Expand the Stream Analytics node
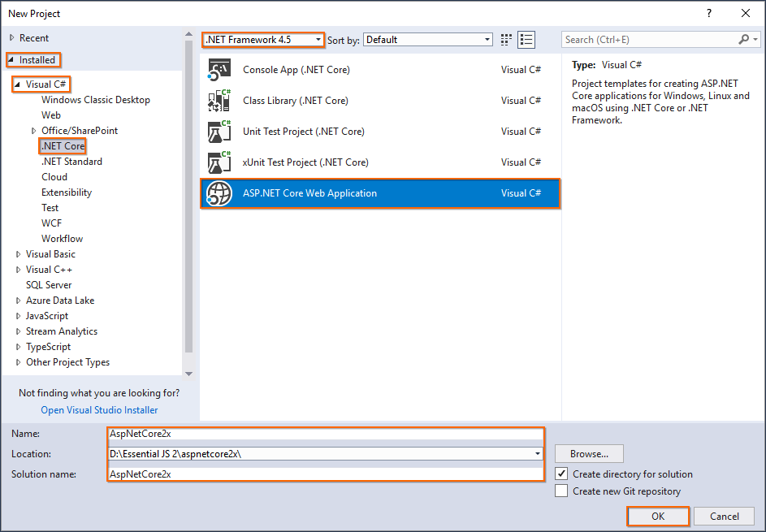The height and width of the screenshot is (532, 766). point(18,331)
